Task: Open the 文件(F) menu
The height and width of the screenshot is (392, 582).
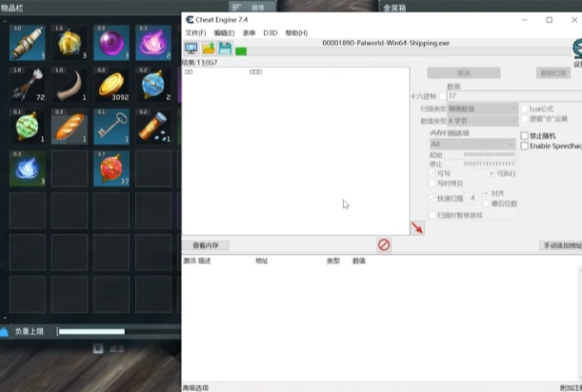Action: [x=195, y=33]
